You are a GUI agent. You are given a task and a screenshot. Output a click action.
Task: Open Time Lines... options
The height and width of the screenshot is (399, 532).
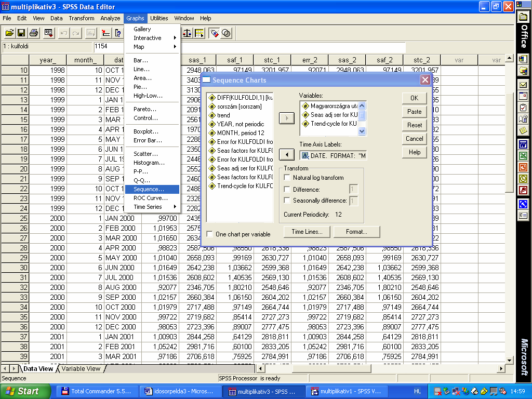point(307,232)
